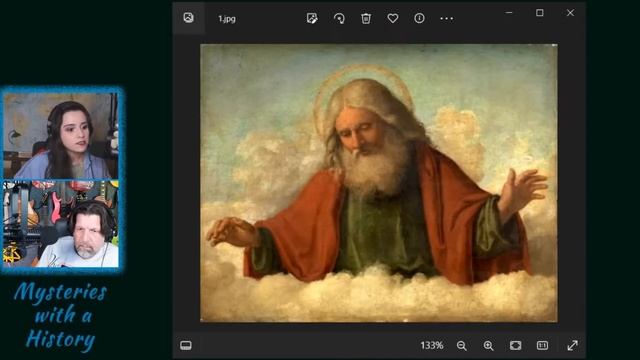Enter full screen with the arrows icon
The image size is (640, 360).
(573, 345)
